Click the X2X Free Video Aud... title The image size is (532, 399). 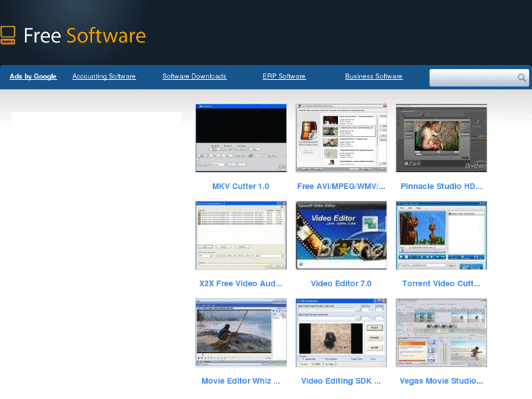[x=241, y=283]
